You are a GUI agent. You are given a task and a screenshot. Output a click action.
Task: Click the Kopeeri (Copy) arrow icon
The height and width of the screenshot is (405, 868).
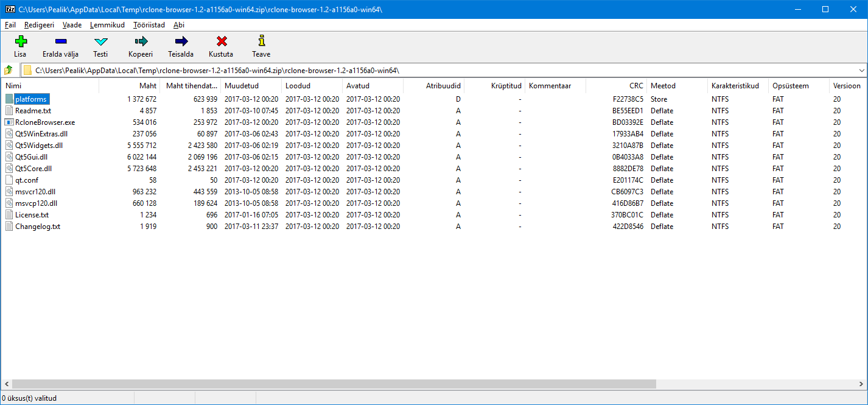pyautogui.click(x=141, y=41)
